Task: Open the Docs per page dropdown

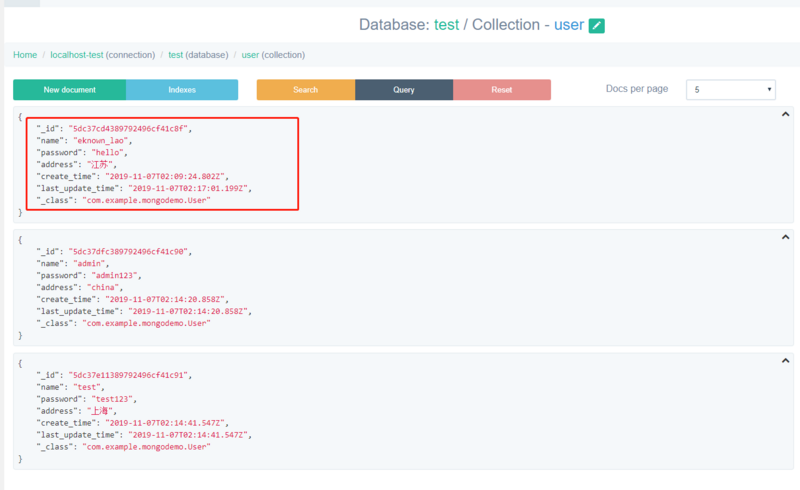Action: (x=731, y=90)
